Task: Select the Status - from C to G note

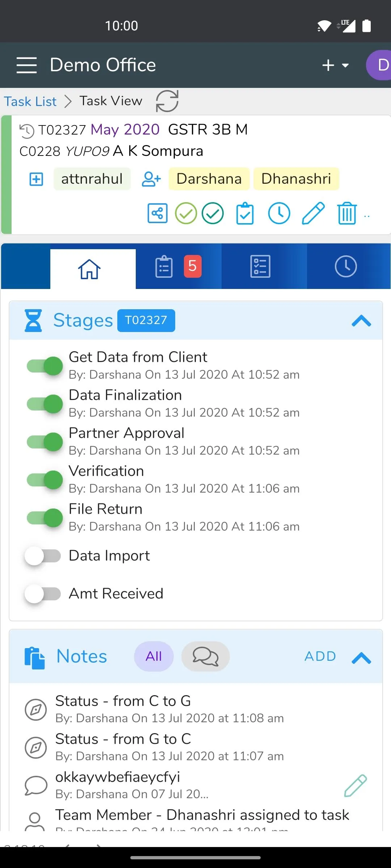Action: (123, 701)
